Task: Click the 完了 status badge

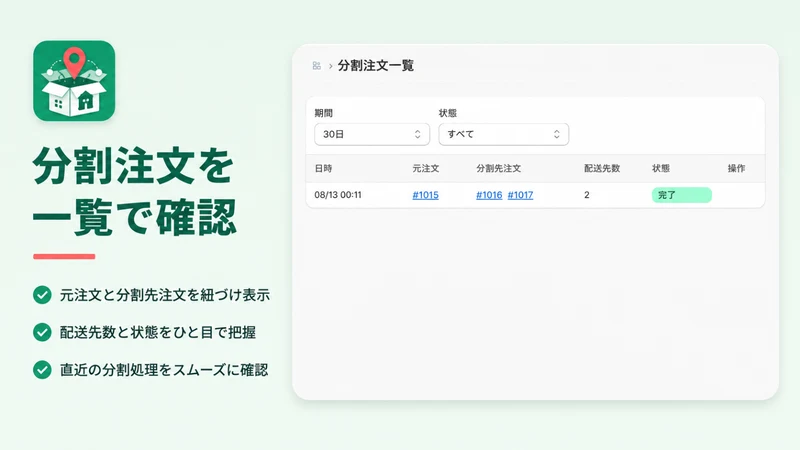Action: 682,195
